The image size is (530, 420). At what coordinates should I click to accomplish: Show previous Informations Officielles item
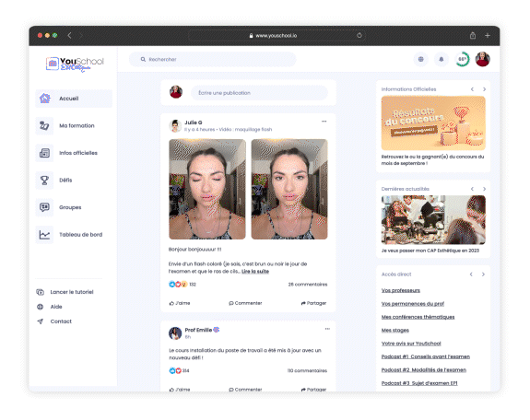click(472, 89)
